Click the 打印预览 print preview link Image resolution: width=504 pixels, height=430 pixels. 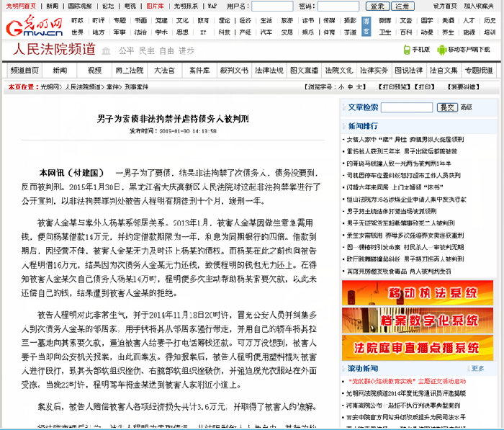pos(394,87)
